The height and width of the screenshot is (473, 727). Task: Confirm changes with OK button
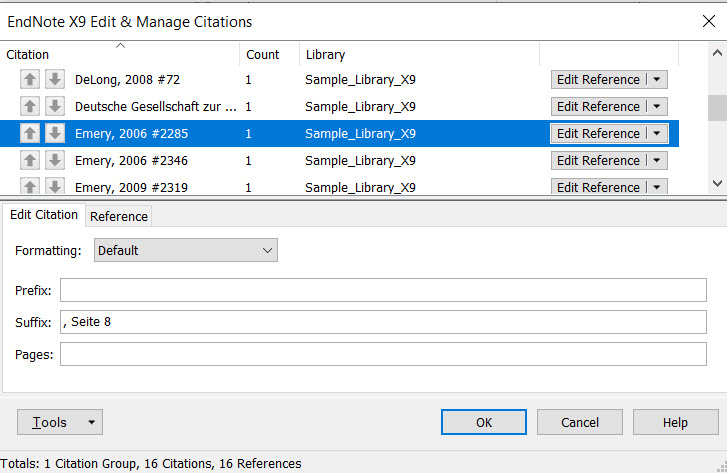484,422
